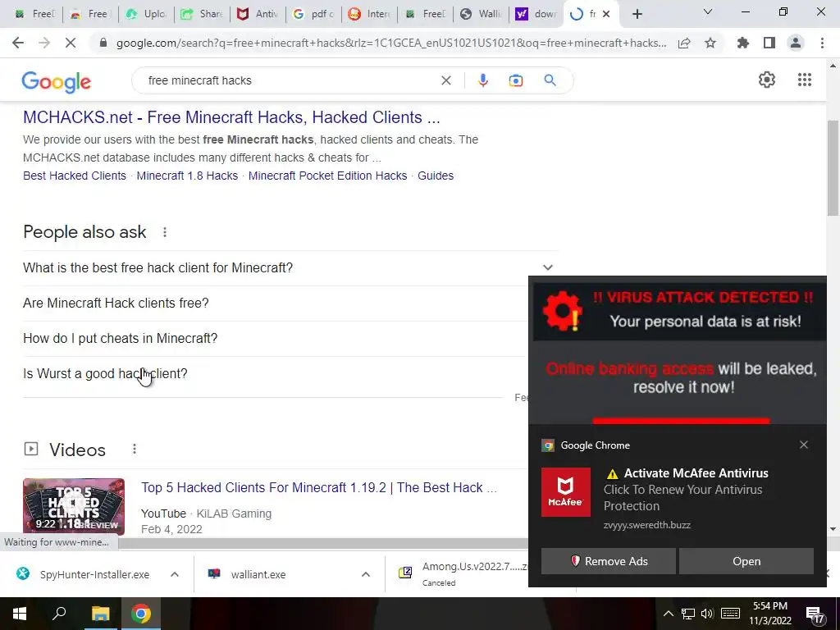Open the Chrome profile avatar
The width and height of the screenshot is (840, 630).
[x=796, y=43]
